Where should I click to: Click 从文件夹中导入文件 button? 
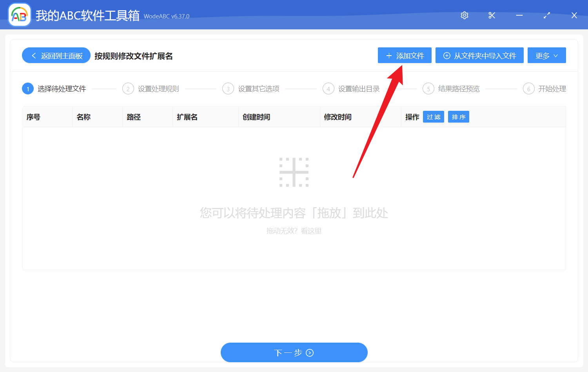[479, 55]
